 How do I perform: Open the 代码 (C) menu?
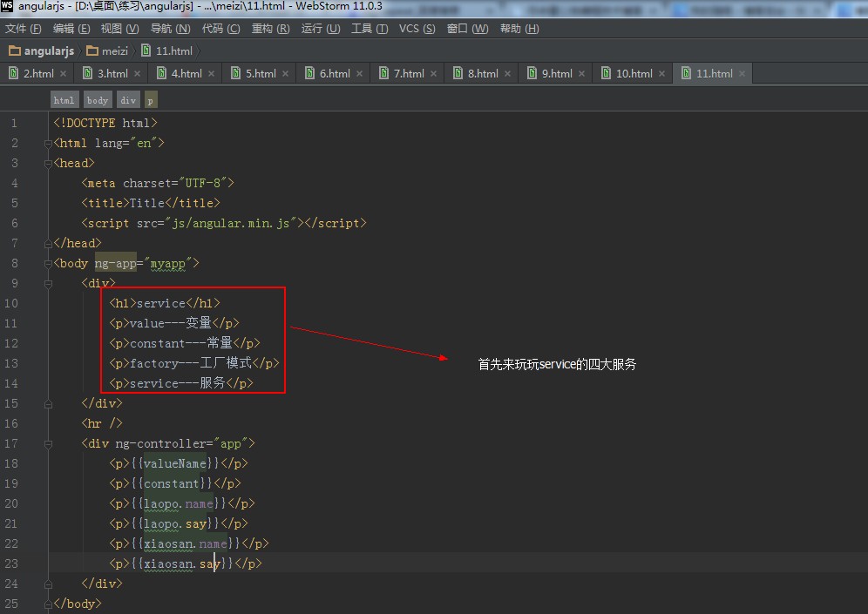point(220,29)
